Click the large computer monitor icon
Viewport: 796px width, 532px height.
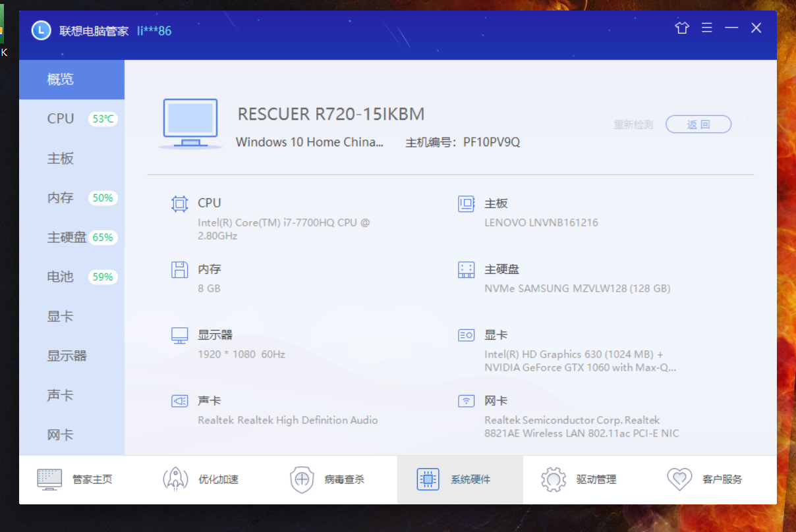click(190, 124)
